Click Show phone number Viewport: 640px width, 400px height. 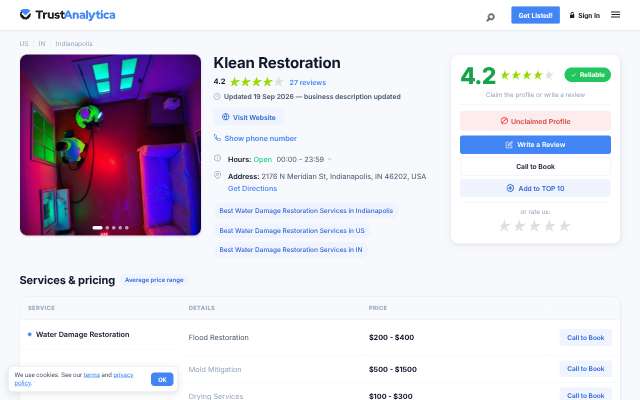click(260, 138)
